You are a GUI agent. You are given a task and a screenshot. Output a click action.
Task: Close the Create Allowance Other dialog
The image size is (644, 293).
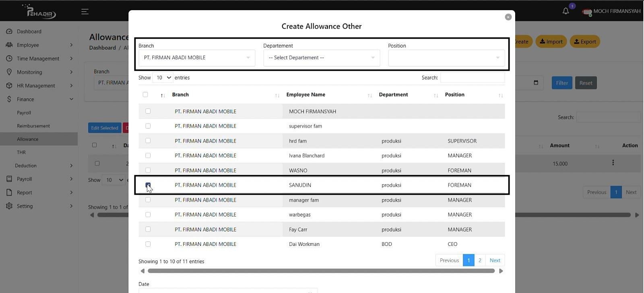pos(508,17)
